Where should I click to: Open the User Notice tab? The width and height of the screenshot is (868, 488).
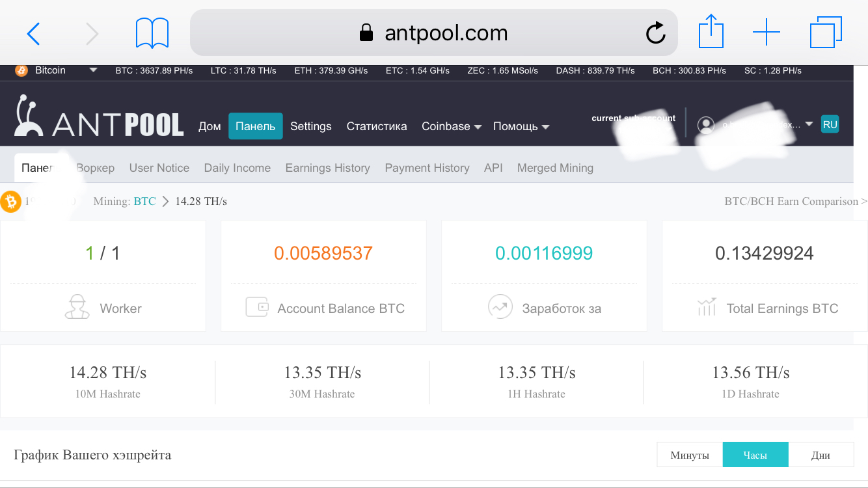[x=159, y=168]
